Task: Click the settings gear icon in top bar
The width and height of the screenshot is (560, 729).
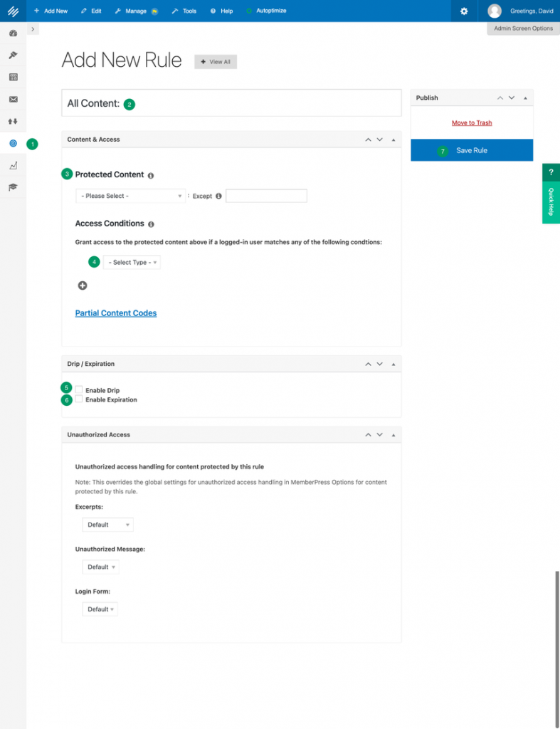Action: [464, 11]
